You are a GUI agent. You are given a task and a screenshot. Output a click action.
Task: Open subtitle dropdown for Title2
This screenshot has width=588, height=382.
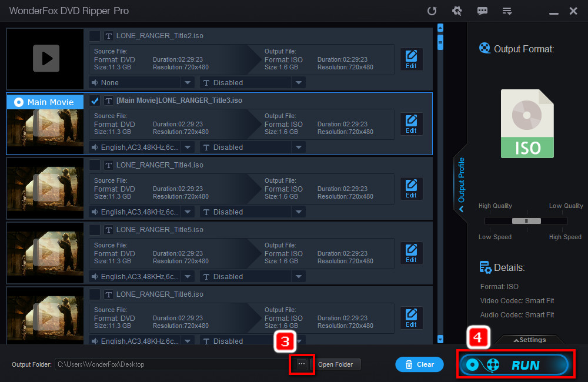299,82
